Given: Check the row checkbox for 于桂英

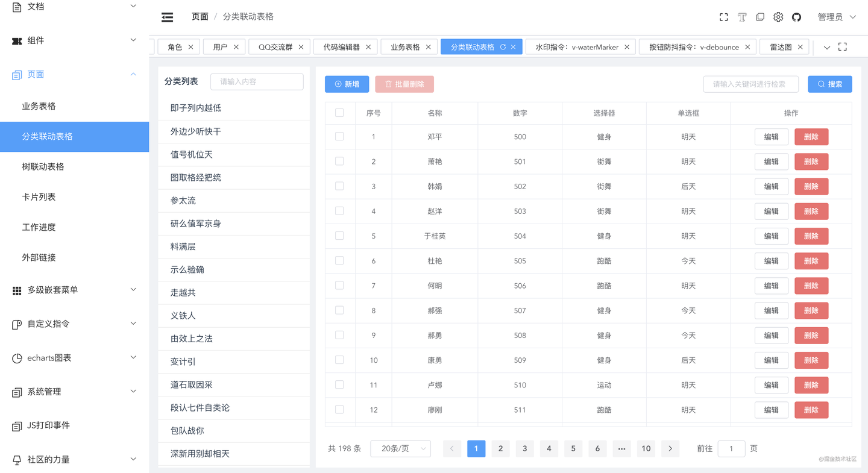Looking at the screenshot, I should 340,236.
